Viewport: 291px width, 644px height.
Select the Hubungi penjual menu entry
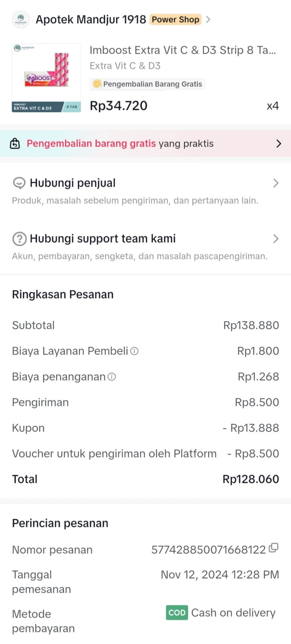pos(73,183)
